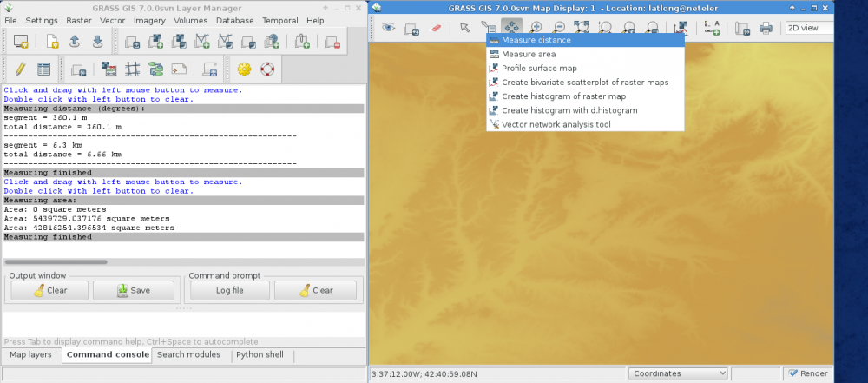The width and height of the screenshot is (868, 383).
Task: Select the Zoom in tool
Action: [x=536, y=27]
